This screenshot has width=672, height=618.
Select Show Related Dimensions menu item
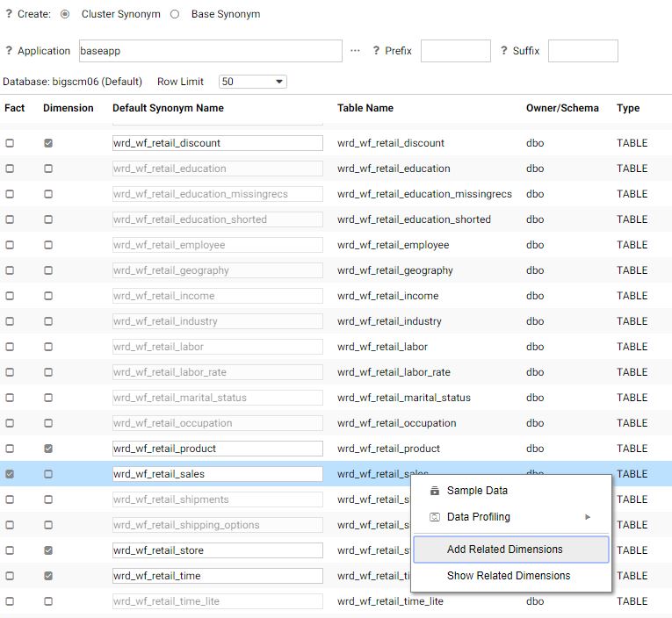(x=509, y=576)
